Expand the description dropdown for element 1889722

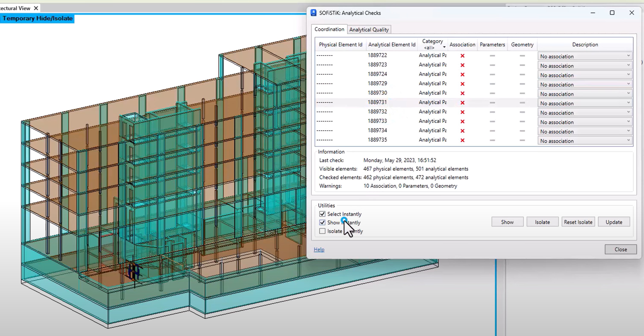coord(628,56)
